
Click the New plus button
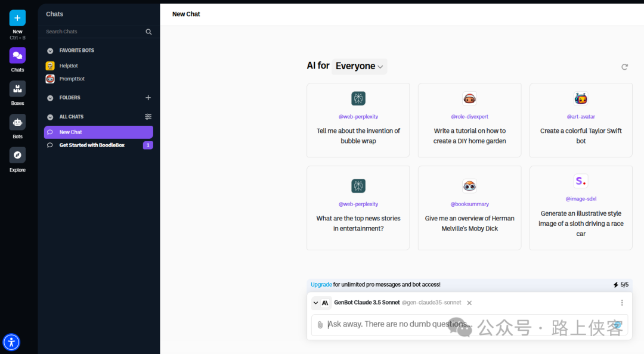(17, 18)
